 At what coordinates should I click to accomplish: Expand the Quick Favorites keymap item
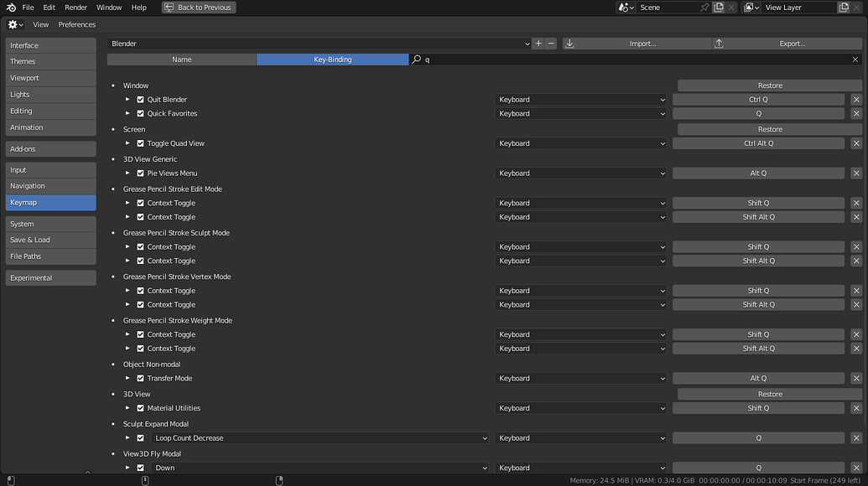click(x=127, y=113)
